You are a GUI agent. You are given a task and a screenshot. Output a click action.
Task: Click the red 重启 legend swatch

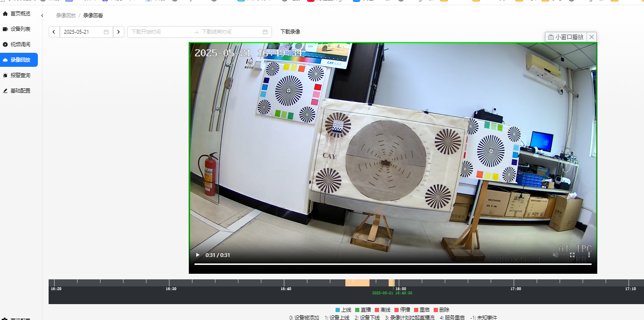pos(416,310)
